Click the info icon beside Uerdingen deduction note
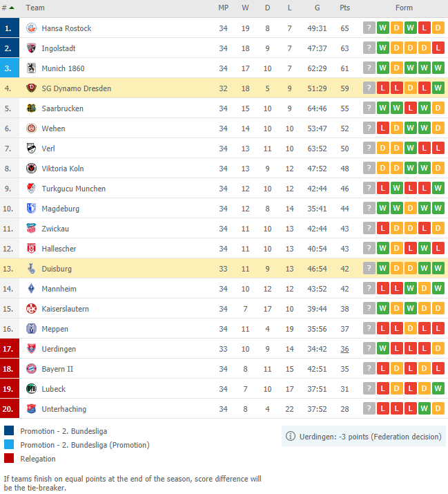Image resolution: width=448 pixels, height=494 pixels. click(291, 437)
